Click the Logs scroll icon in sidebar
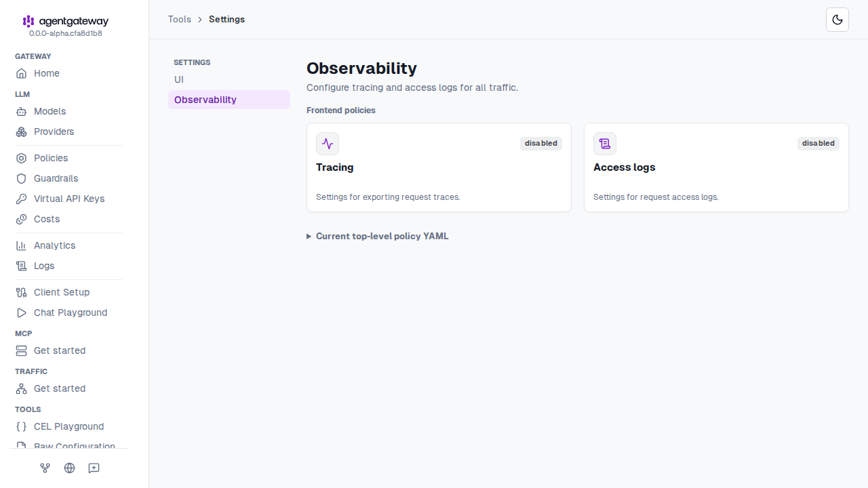The image size is (868, 488). (x=22, y=266)
